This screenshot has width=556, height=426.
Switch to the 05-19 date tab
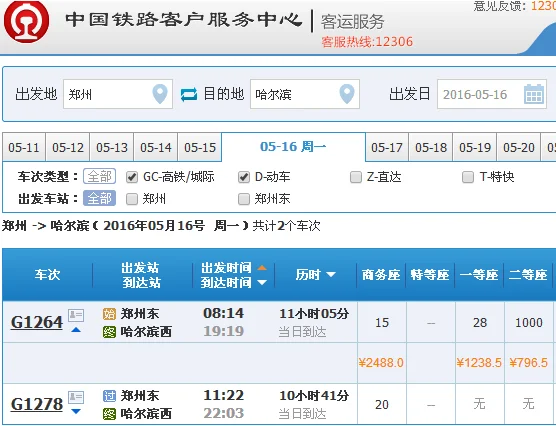pos(475,147)
